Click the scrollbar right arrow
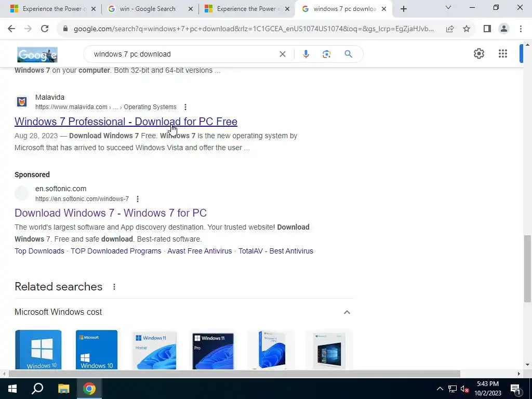The width and height of the screenshot is (532, 399). pyautogui.click(x=519, y=374)
